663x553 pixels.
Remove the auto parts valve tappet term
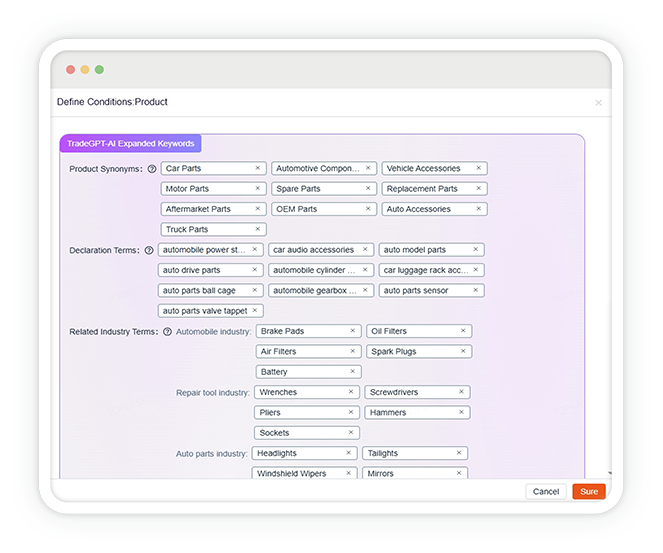[255, 310]
